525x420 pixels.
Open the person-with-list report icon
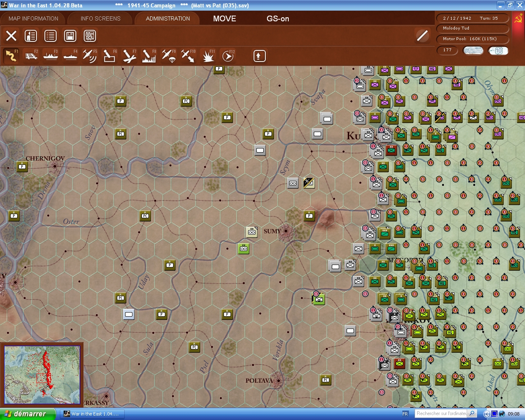tap(31, 36)
